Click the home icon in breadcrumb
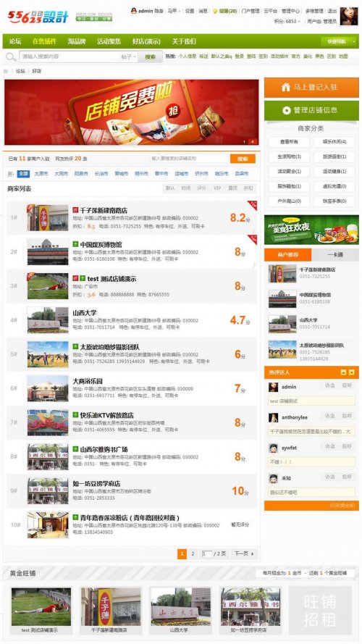 [x=6, y=71]
